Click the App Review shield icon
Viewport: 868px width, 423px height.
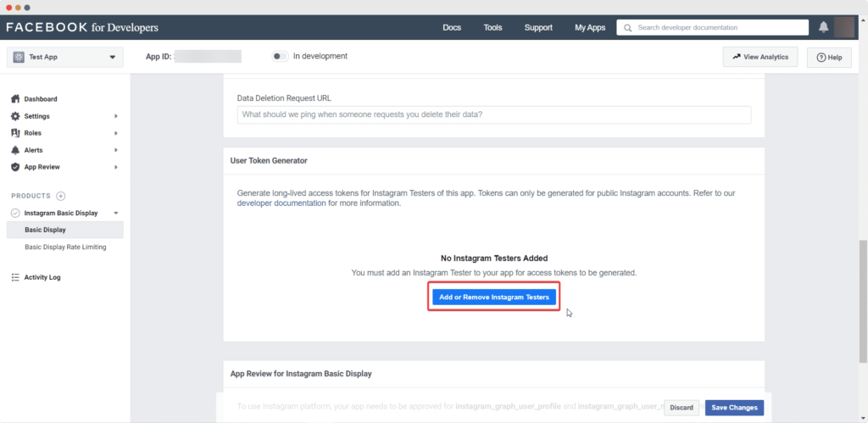coord(15,167)
